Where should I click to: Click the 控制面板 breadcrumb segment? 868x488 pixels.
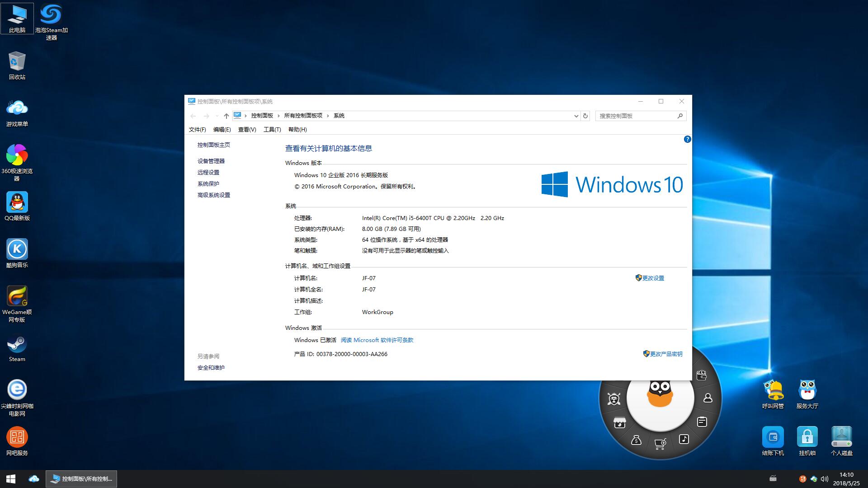(x=262, y=116)
